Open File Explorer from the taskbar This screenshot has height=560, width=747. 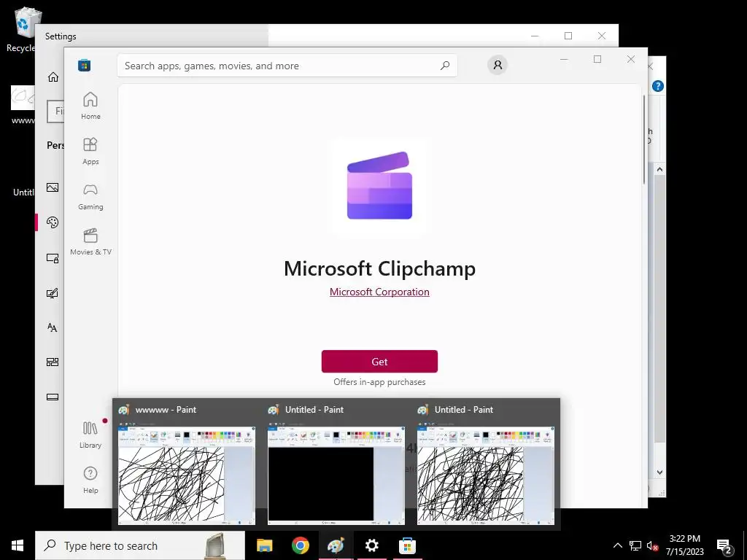tap(264, 545)
